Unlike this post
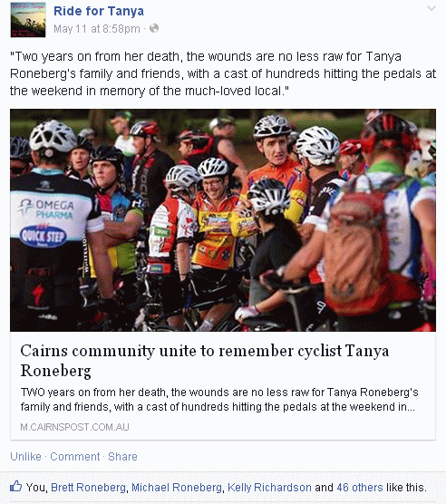The image size is (446, 504). tap(25, 457)
